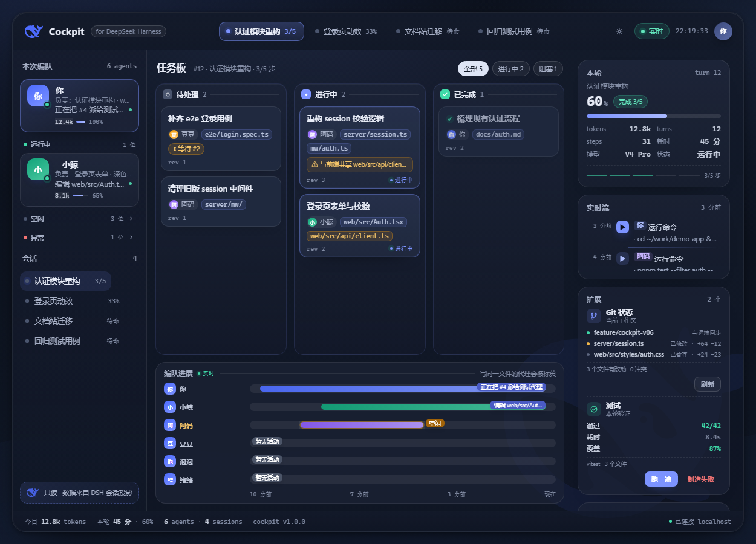
Task: Open the 你 user avatar in the header
Action: (x=723, y=31)
